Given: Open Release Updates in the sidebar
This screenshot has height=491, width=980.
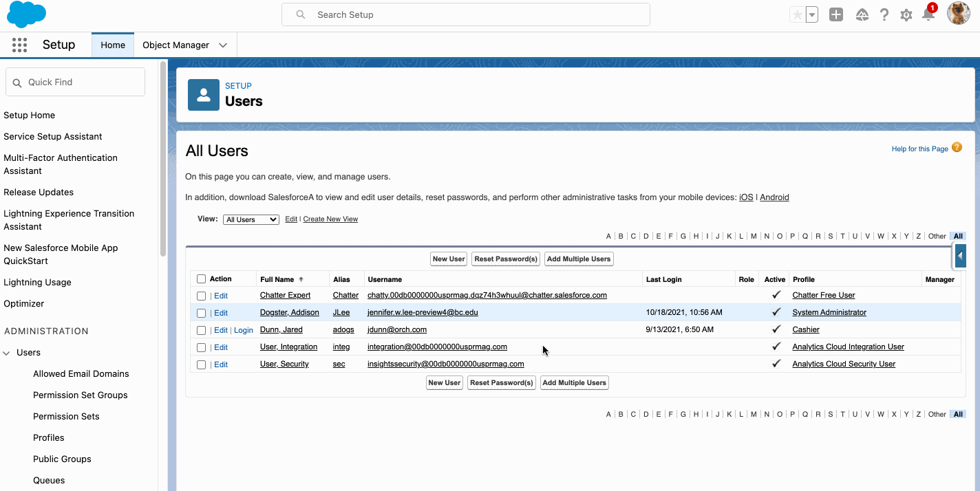Looking at the screenshot, I should [39, 192].
